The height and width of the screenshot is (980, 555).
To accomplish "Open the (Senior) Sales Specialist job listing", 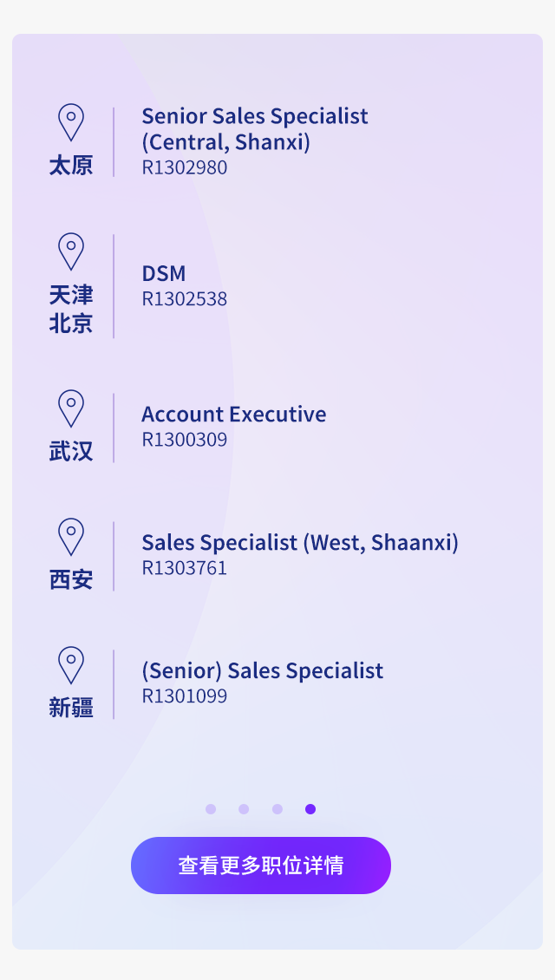I will click(x=263, y=670).
